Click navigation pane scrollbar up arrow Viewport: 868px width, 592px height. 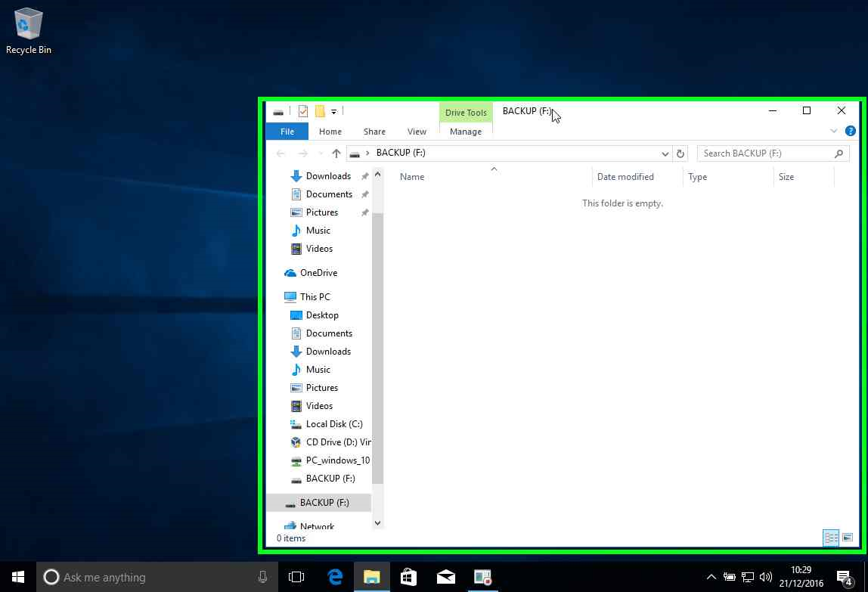click(x=377, y=175)
